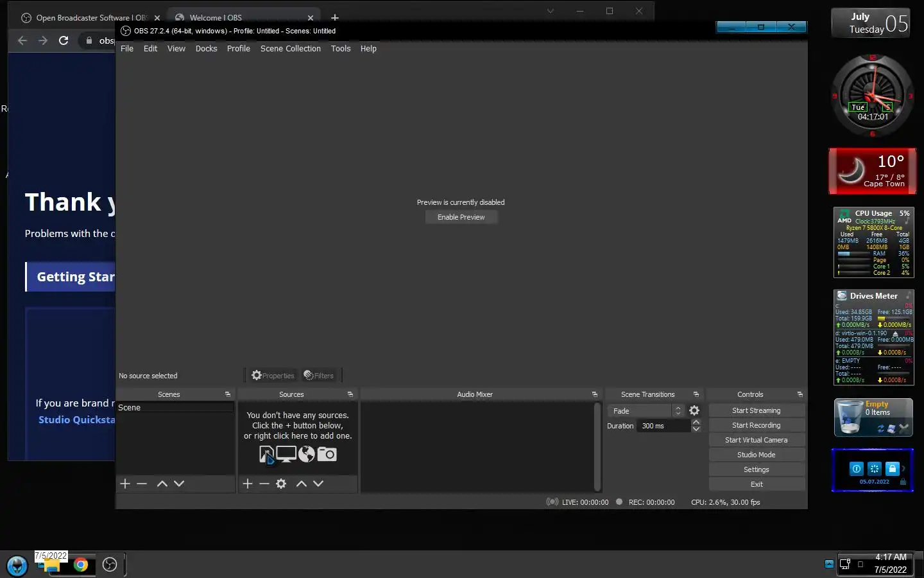Pop out the Sources dock
Image resolution: width=924 pixels, height=578 pixels.
click(350, 394)
